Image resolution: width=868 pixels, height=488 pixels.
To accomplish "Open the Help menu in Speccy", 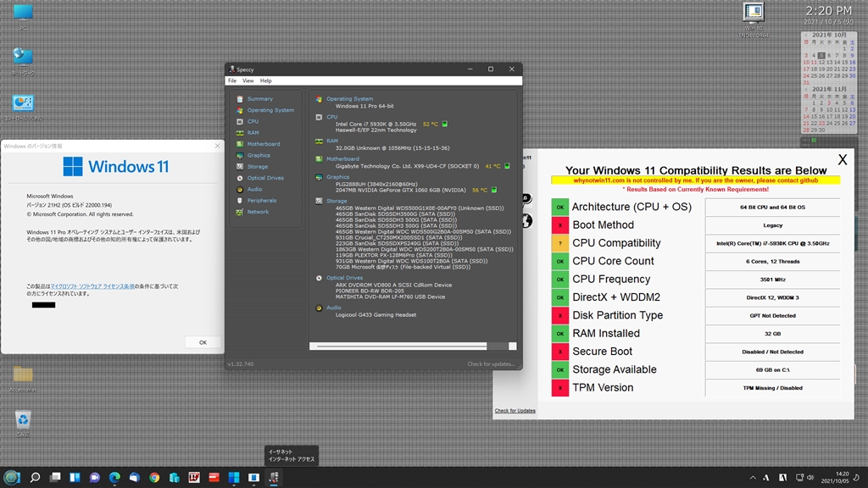I will point(265,80).
